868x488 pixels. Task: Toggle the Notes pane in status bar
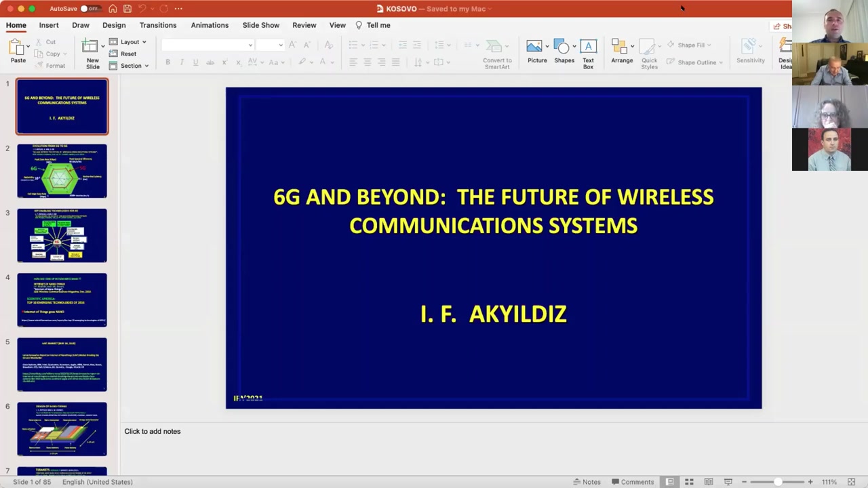tap(587, 482)
